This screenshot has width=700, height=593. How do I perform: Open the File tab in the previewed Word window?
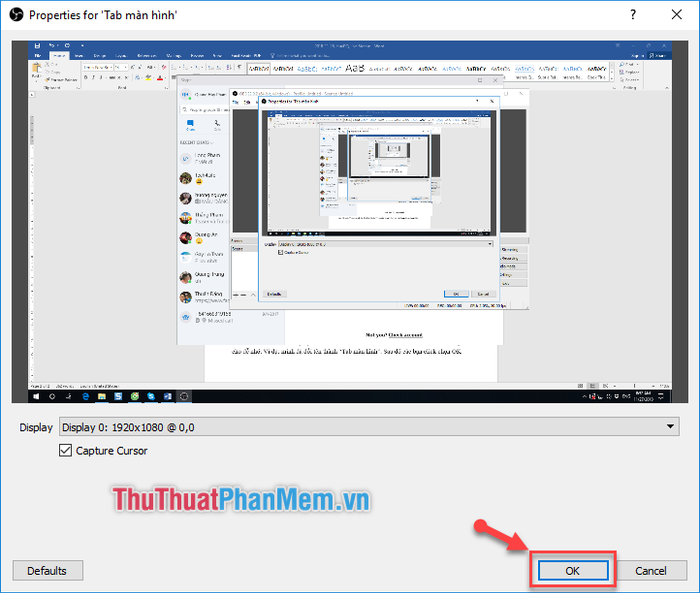click(37, 56)
